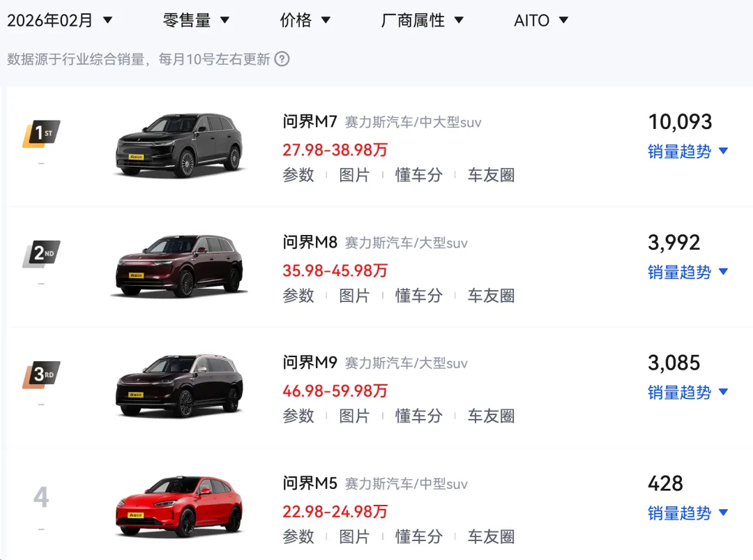Expand 销量趋势 for 问界M9
This screenshot has height=560, width=753.
[687, 393]
